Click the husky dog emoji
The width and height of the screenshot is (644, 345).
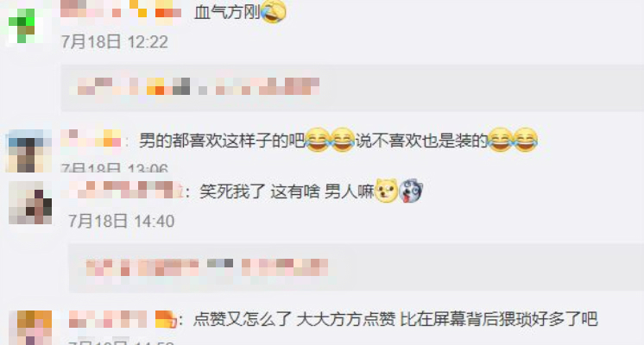[411, 191]
